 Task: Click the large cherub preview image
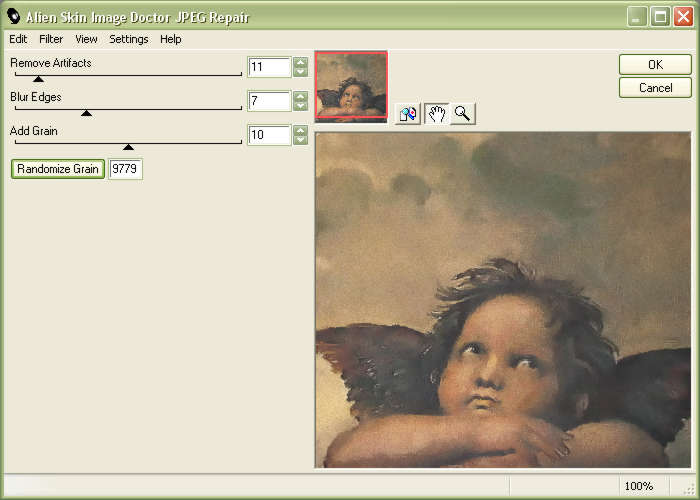[503, 300]
